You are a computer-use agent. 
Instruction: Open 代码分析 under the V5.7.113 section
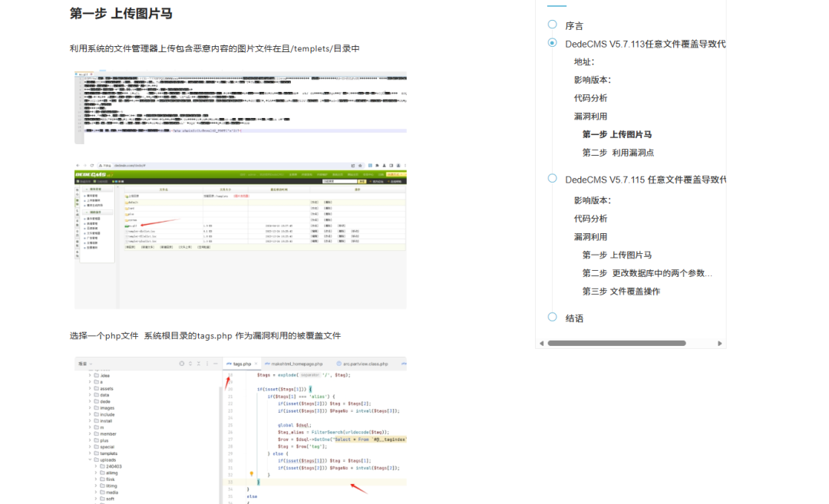point(590,98)
